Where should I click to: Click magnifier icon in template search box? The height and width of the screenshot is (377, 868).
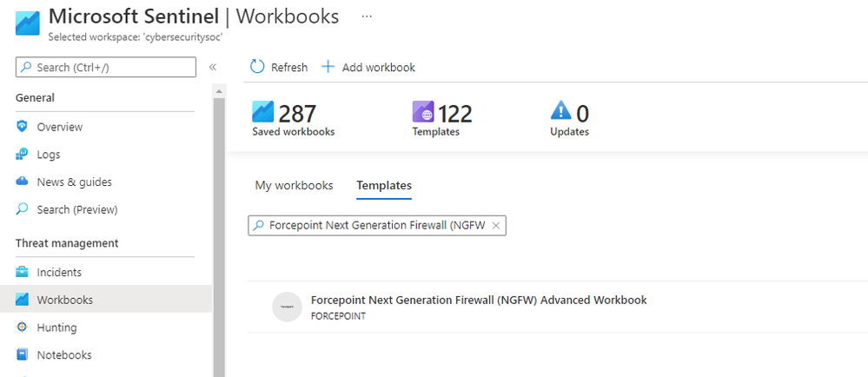pyautogui.click(x=259, y=225)
